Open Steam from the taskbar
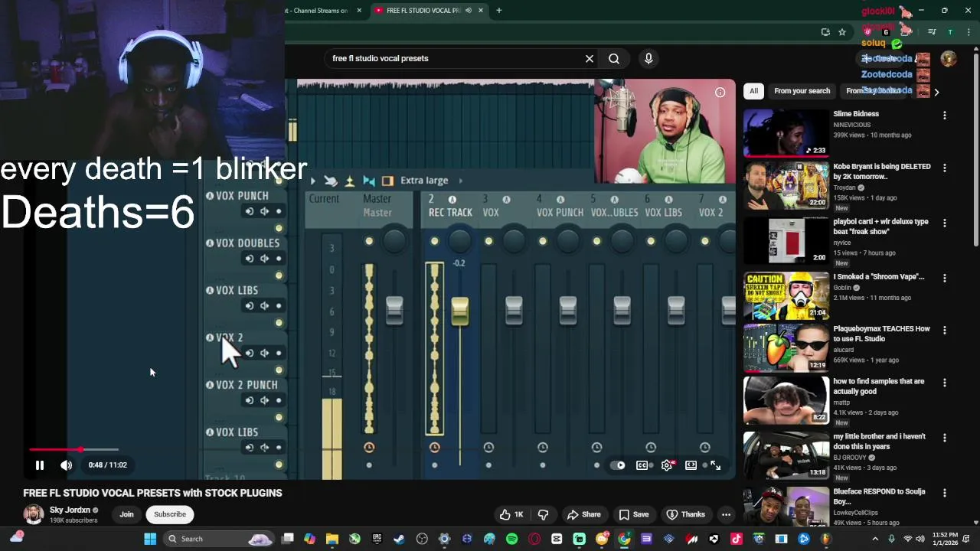The image size is (980, 551). (x=399, y=539)
